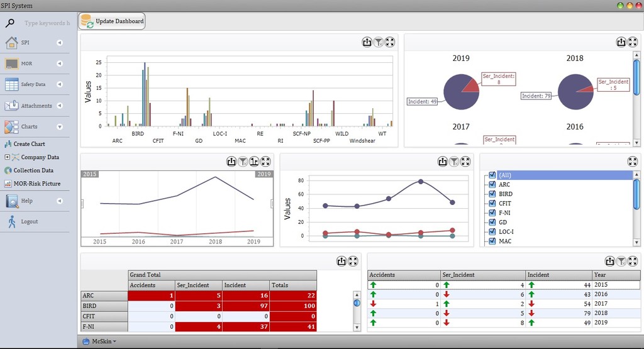
Task: Filter the range line chart panel
Action: point(243,162)
